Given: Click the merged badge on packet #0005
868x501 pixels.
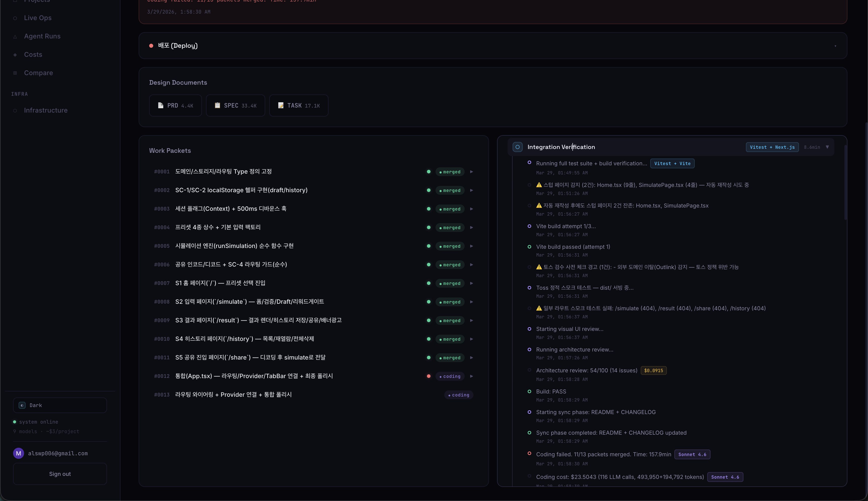Looking at the screenshot, I should point(450,246).
